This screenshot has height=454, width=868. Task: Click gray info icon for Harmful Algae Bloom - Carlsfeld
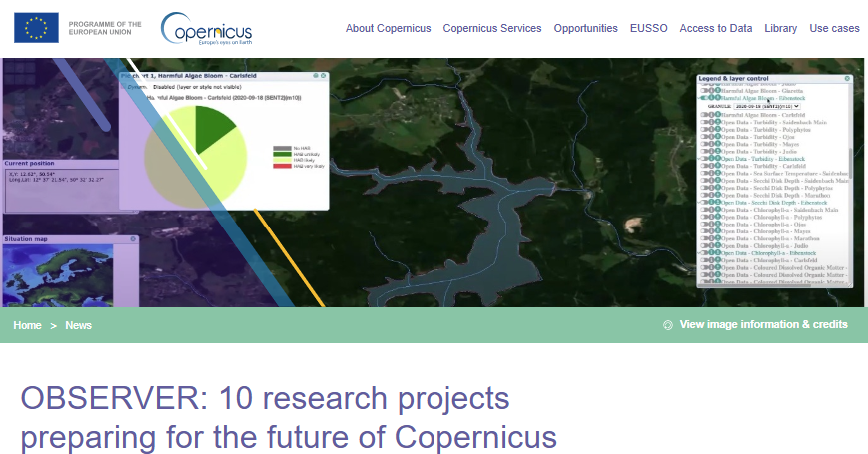pos(711,115)
